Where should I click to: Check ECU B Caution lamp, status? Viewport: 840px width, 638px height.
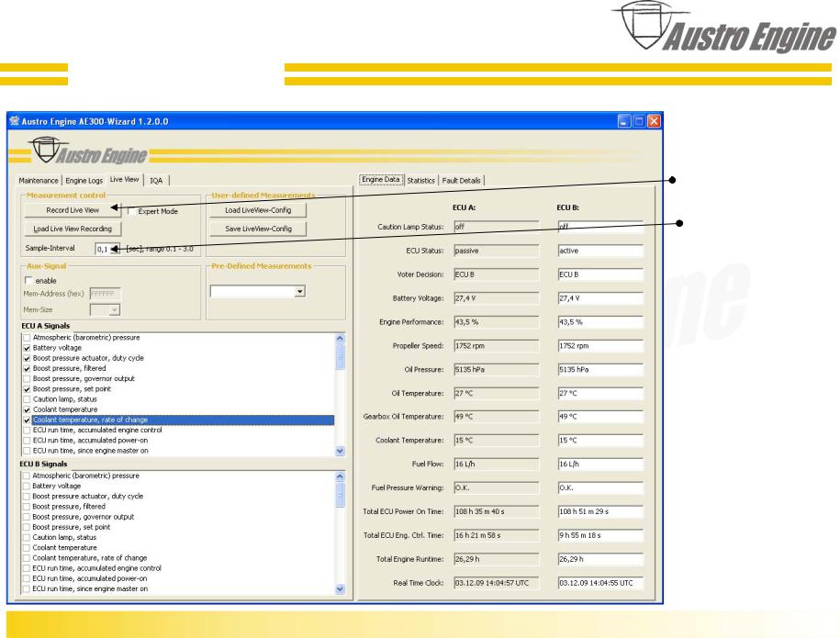(27, 537)
